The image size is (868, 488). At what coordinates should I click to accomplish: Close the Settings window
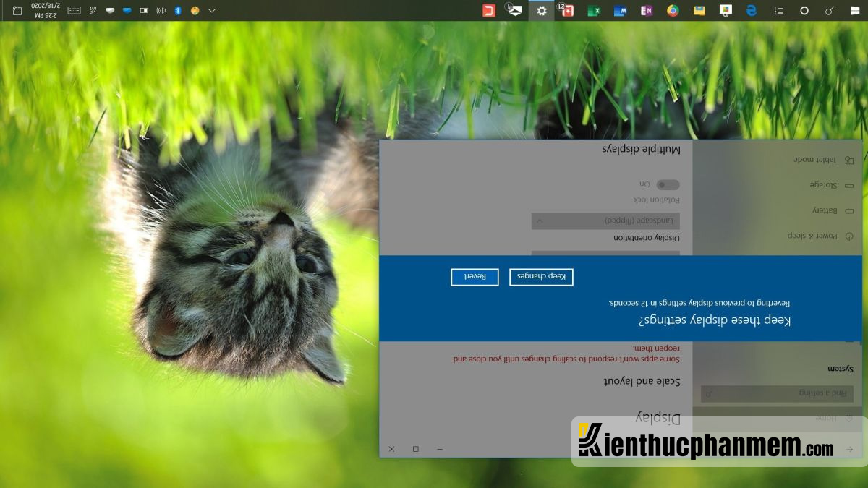[391, 449]
